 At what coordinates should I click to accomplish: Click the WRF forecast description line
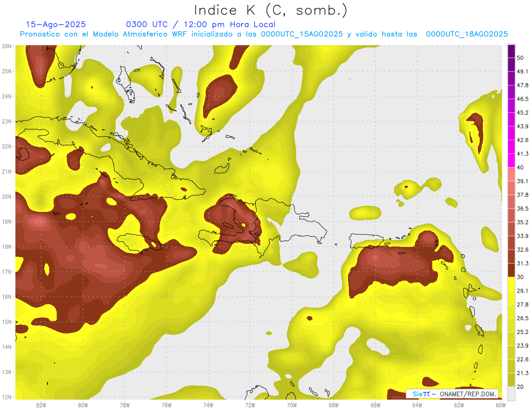tap(264, 34)
